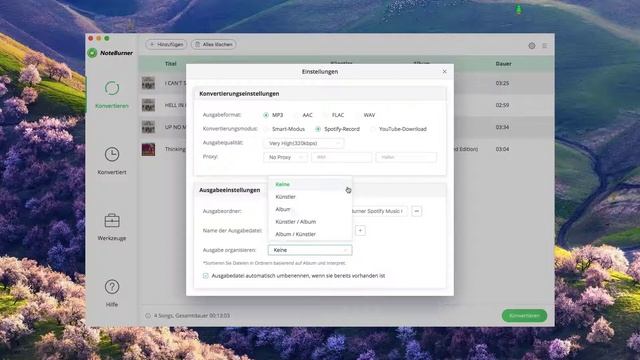Viewport: 640px width, 360px height.
Task: Choose the YouTube-Download conversion mode
Action: 373,129
